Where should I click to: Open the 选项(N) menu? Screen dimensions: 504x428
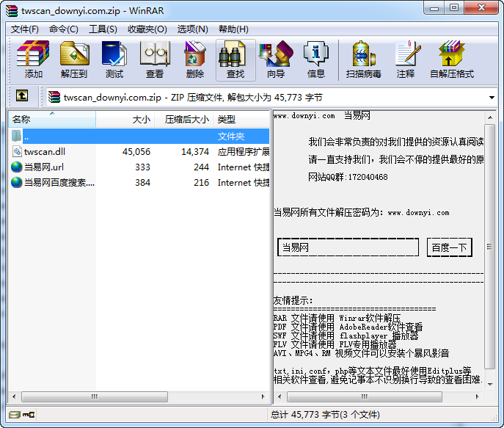(192, 29)
